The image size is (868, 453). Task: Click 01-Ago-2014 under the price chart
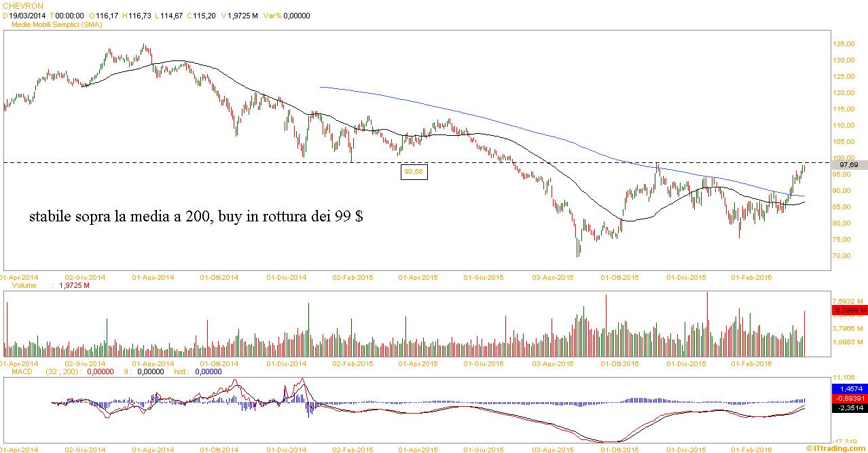[153, 278]
